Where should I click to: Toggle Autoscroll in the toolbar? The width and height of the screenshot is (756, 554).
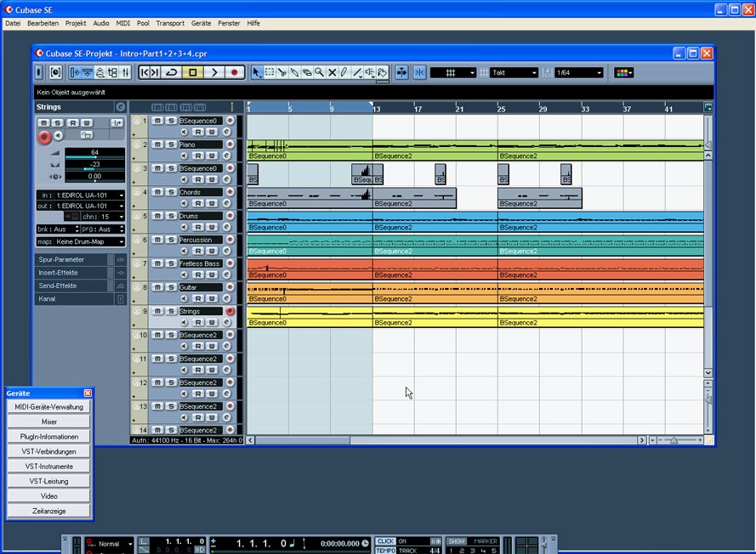401,73
